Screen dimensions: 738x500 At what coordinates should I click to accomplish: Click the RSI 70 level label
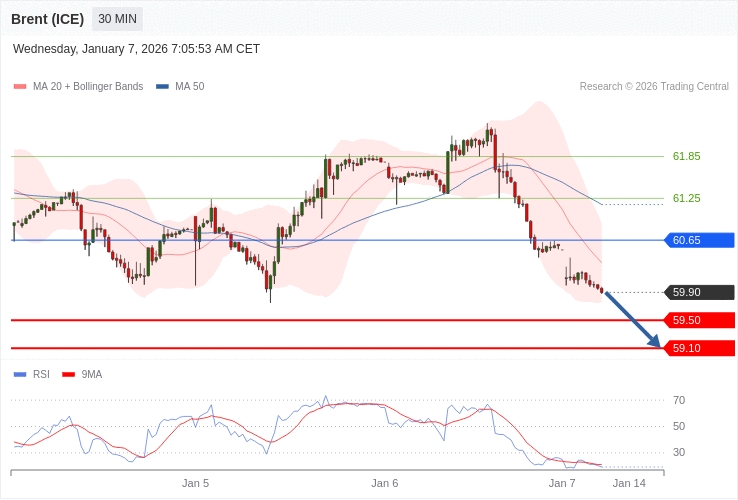click(679, 400)
